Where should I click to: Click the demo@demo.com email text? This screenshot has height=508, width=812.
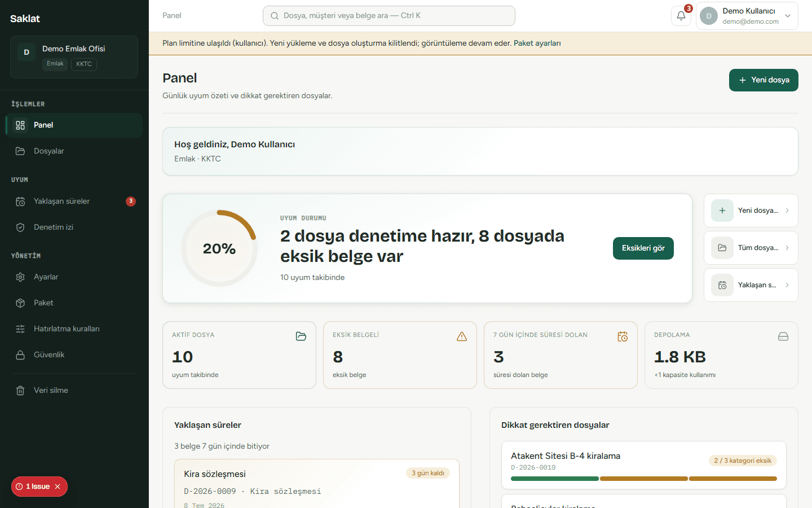tap(751, 22)
